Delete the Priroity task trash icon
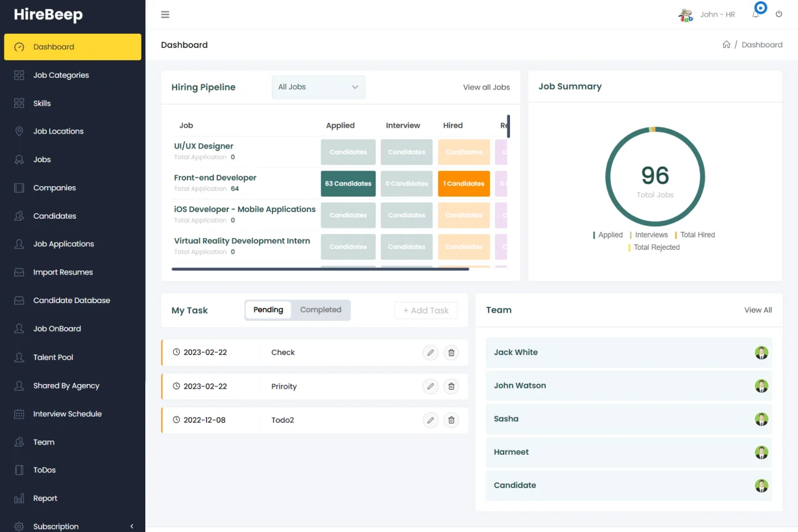 [x=452, y=386]
